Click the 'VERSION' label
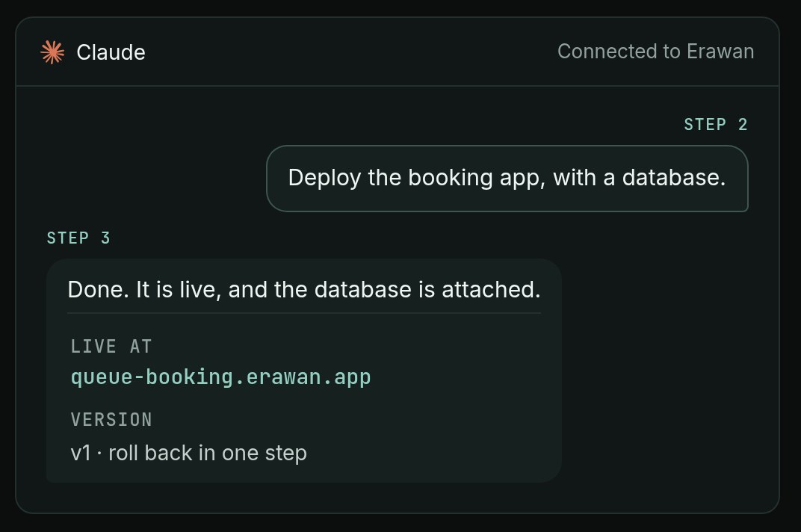The width and height of the screenshot is (801, 532). point(111,420)
